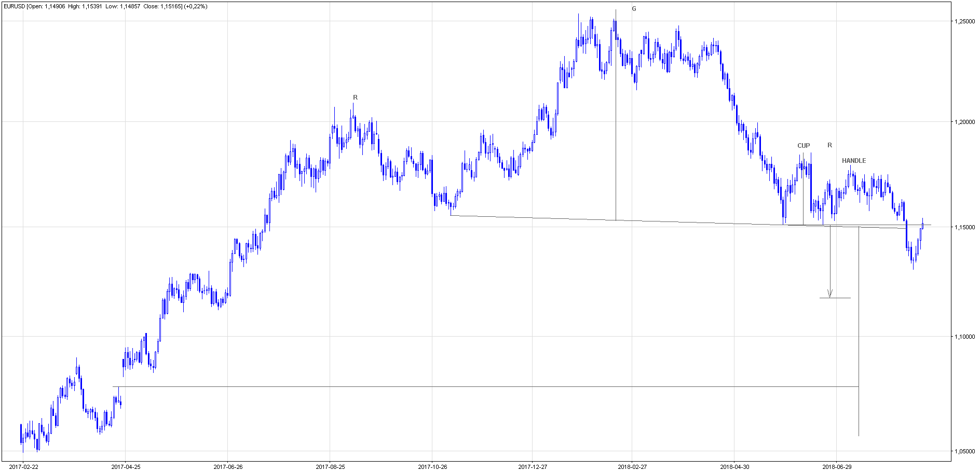The image size is (980, 472).
Task: Click the G label above the peak
Action: tap(634, 9)
